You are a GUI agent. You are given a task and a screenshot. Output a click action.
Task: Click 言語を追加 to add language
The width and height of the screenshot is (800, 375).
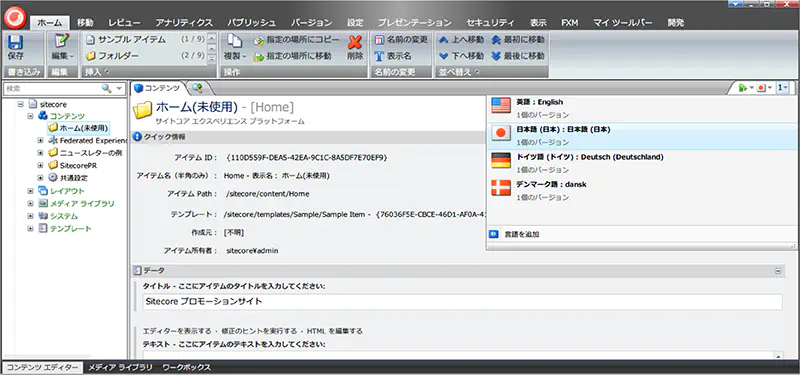tap(521, 234)
